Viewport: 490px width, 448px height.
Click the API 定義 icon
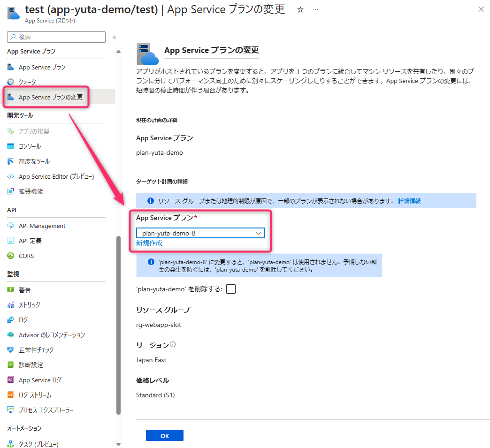pos(11,241)
